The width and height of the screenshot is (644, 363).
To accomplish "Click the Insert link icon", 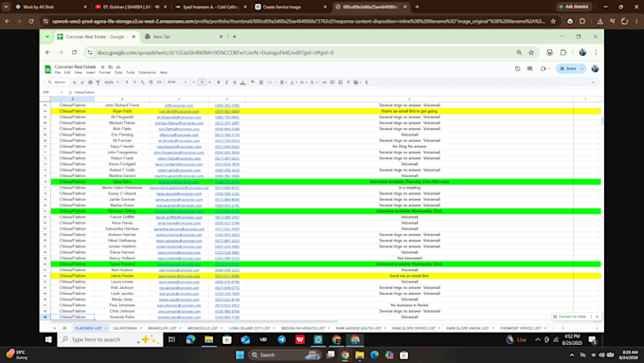I will point(325,82).
